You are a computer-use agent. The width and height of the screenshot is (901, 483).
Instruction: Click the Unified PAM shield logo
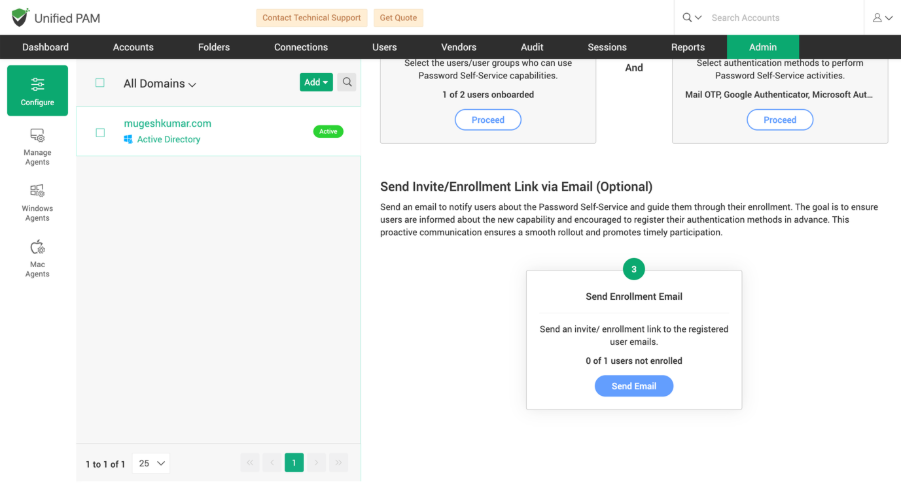tap(20, 17)
